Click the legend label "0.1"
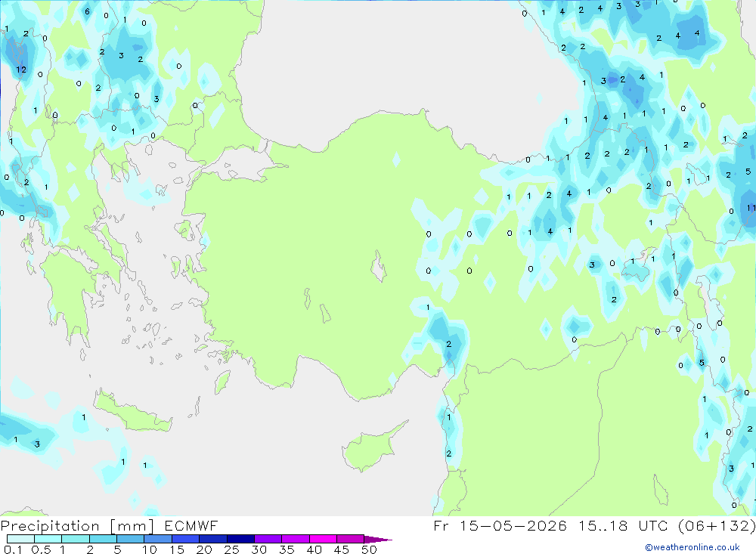The width and height of the screenshot is (756, 554). [x=13, y=549]
